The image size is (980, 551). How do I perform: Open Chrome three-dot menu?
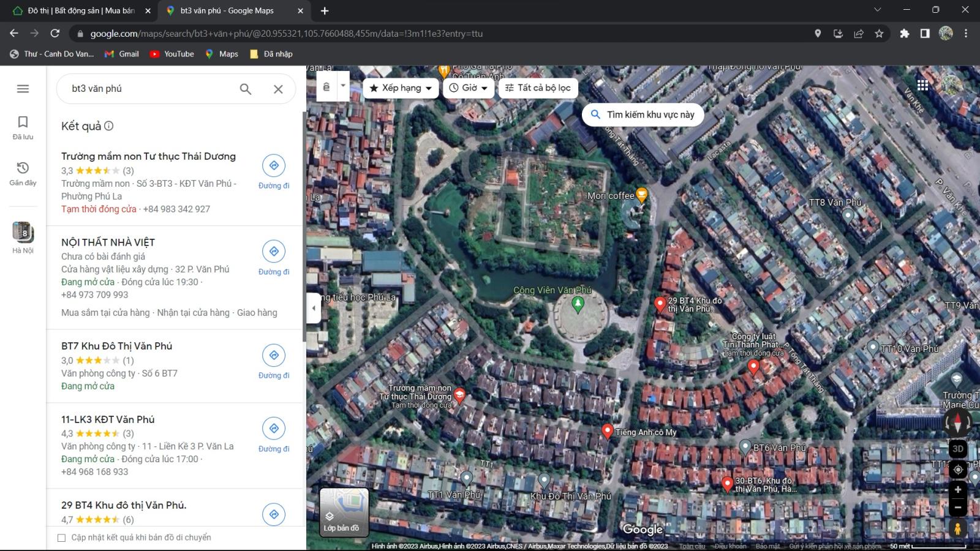[x=966, y=34]
